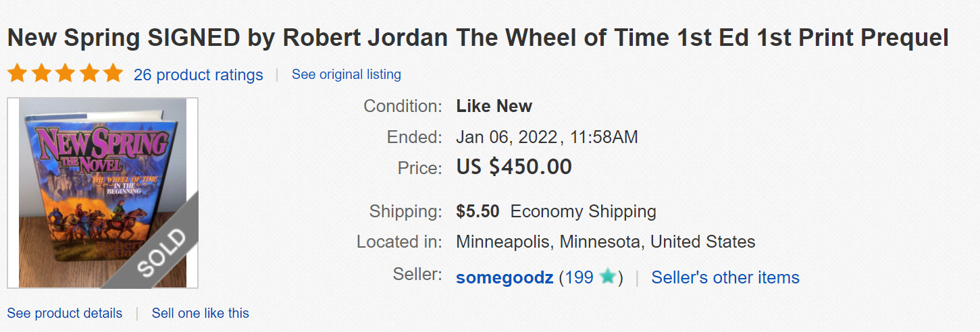Click the second orange rating star
Screen dimensions: 980x332
point(41,74)
